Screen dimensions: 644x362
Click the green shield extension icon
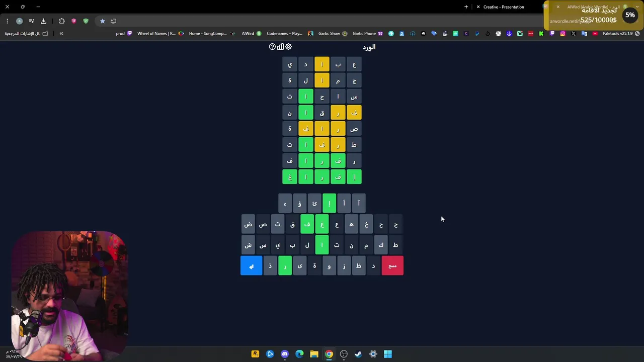(86, 21)
